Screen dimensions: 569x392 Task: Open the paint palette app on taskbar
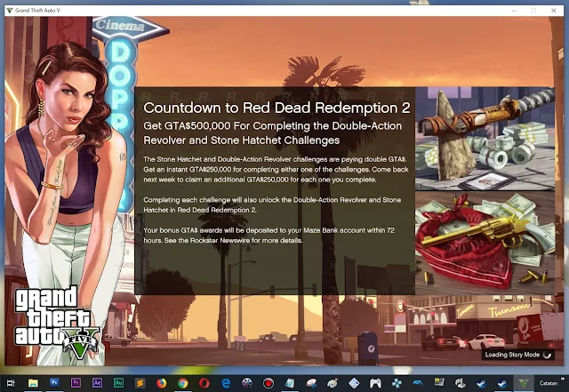click(x=333, y=383)
